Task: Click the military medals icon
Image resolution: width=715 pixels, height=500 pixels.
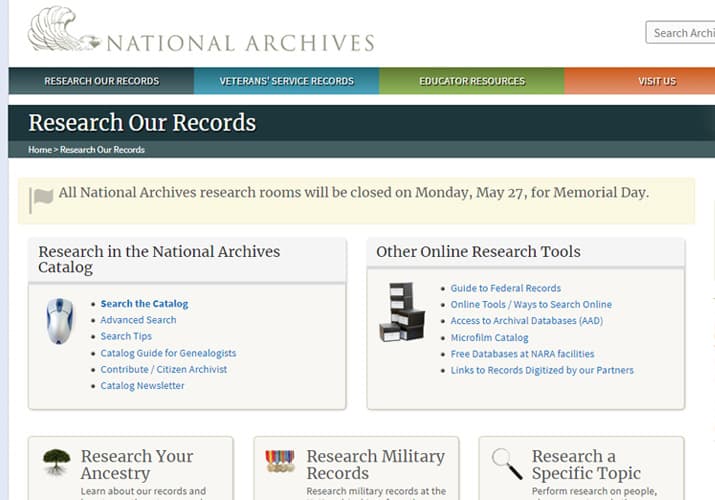Action: [280, 461]
